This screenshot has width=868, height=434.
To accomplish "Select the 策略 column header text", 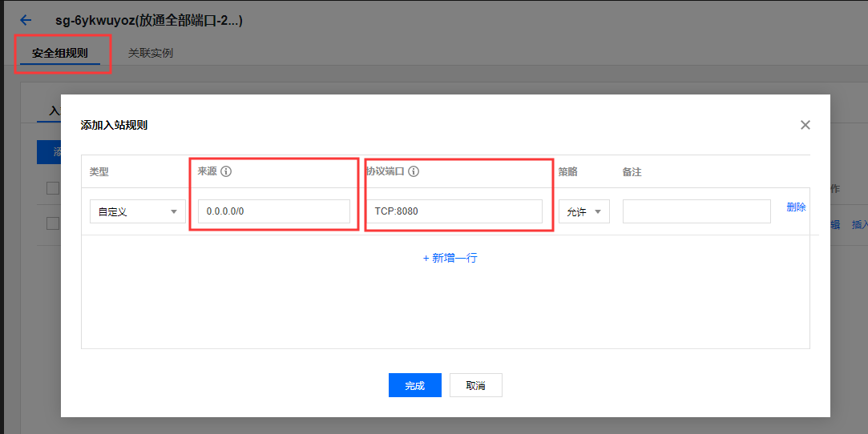I will point(568,172).
